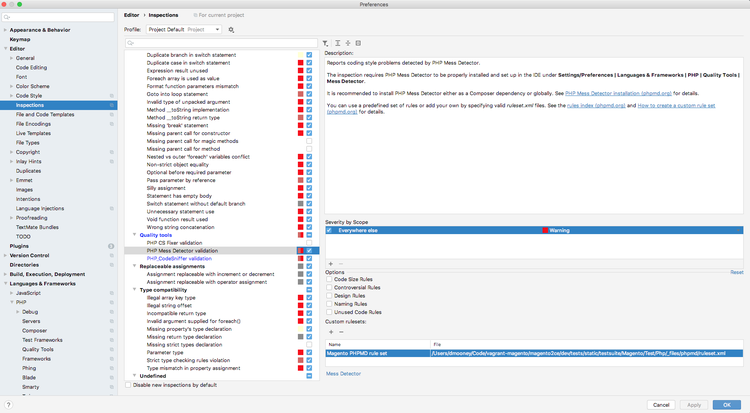750x413 pixels.
Task: Click the project-level icon beside File and Code Templates
Action: [x=111, y=114]
